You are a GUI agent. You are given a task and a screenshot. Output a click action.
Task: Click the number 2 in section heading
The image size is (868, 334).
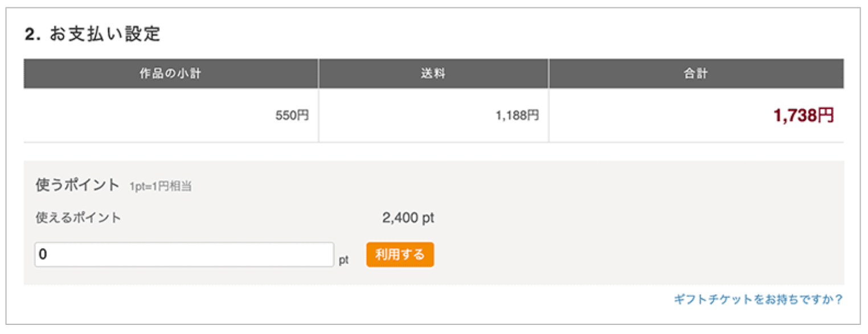(30, 34)
